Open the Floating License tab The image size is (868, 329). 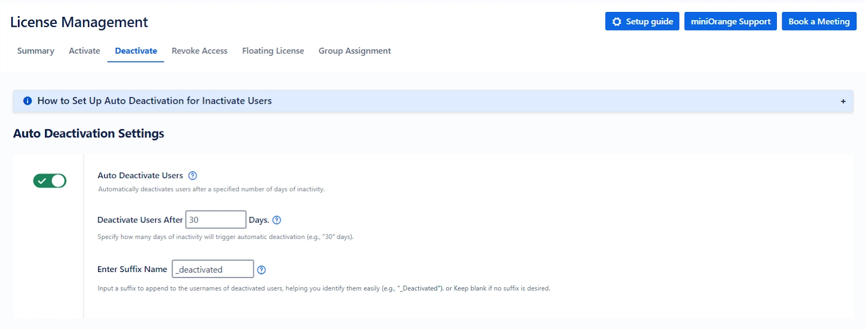[273, 51]
